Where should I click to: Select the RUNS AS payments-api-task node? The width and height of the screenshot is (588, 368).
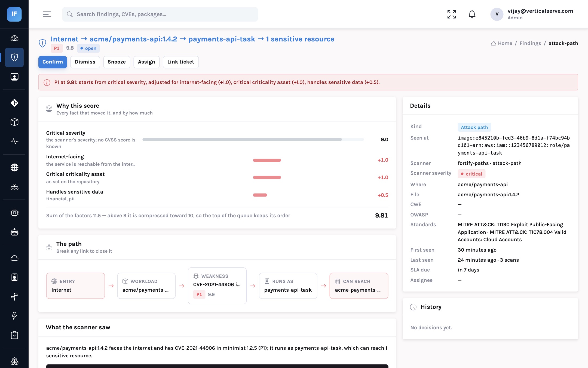point(288,286)
